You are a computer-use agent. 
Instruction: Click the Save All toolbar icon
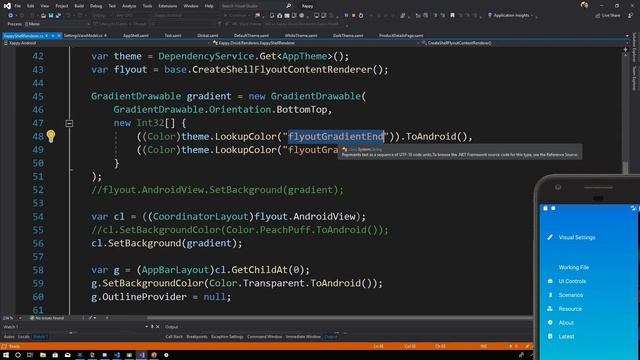(58, 16)
